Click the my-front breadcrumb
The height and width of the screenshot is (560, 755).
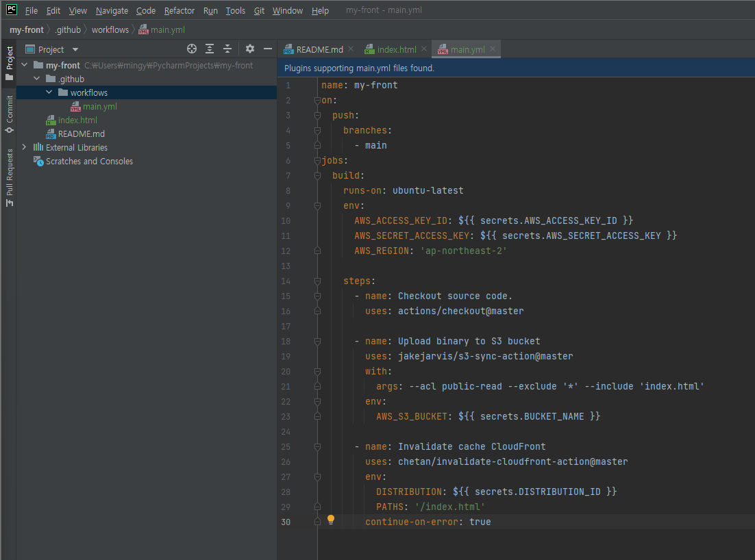[27, 30]
